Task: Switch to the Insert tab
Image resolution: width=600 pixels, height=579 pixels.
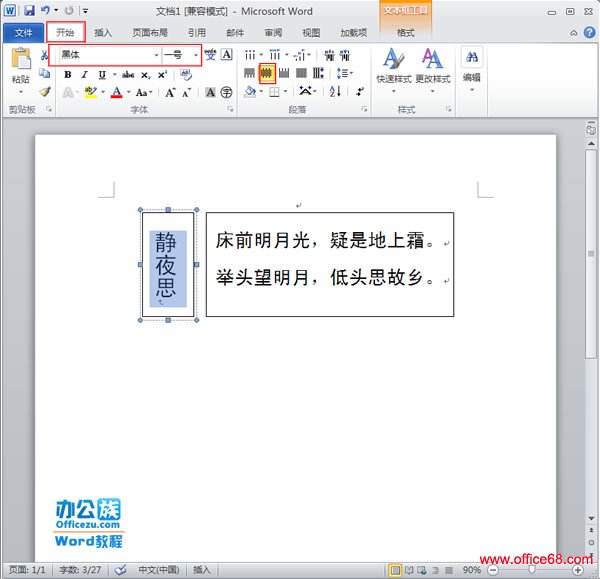Action: [103, 33]
